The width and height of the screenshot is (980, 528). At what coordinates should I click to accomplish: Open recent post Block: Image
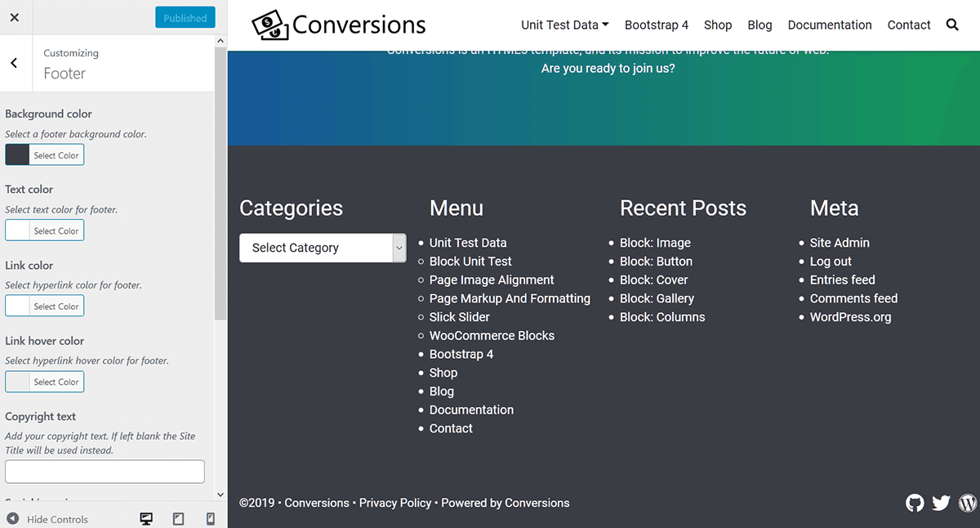point(655,243)
